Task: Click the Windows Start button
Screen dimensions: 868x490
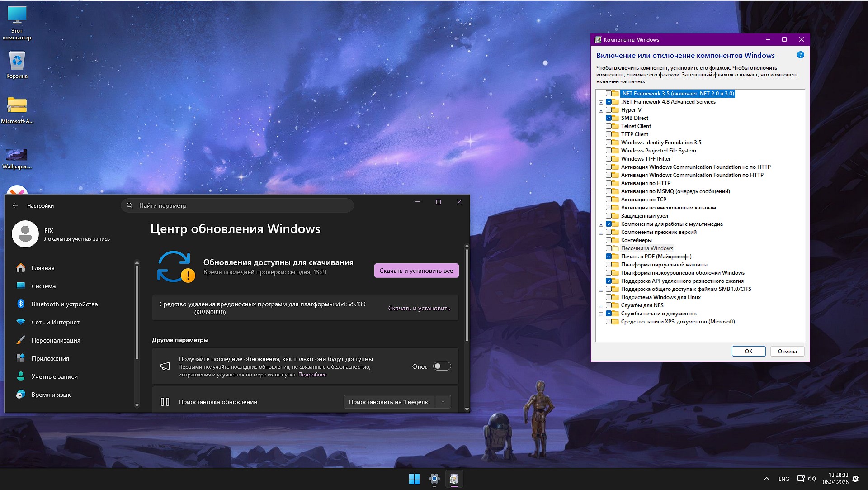Action: (x=415, y=479)
